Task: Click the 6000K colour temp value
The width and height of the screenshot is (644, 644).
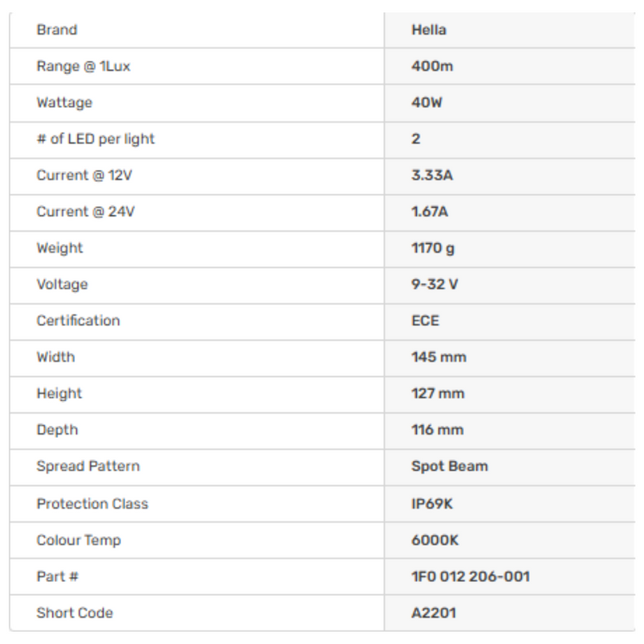Action: pyautogui.click(x=435, y=540)
